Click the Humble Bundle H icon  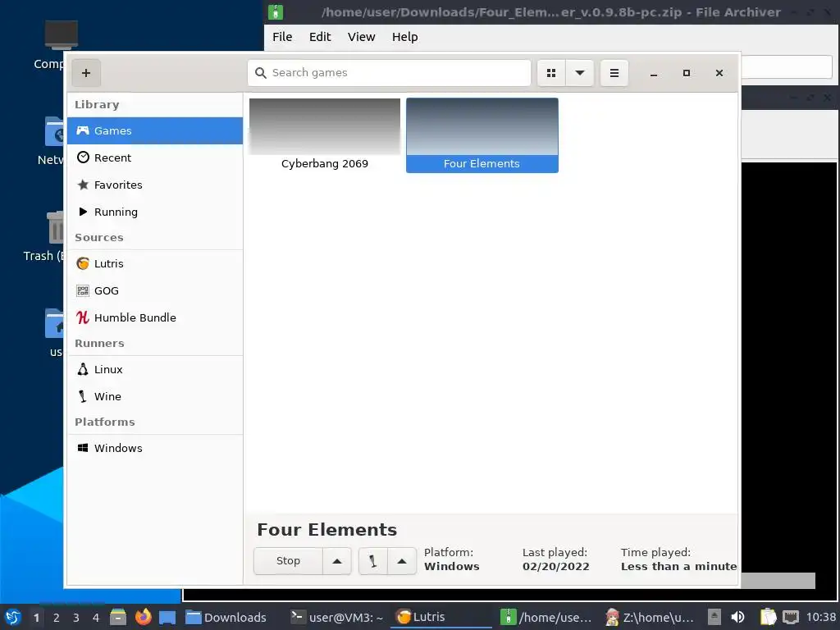point(83,317)
